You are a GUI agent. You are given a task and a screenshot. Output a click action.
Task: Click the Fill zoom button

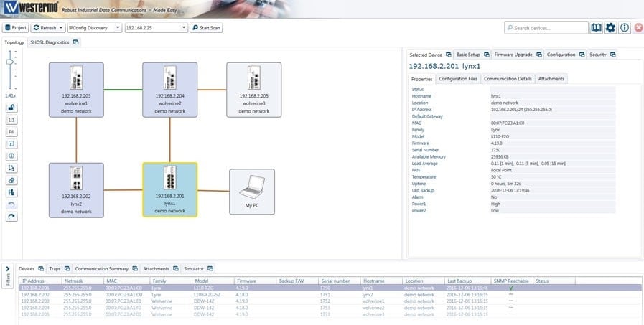pos(11,132)
